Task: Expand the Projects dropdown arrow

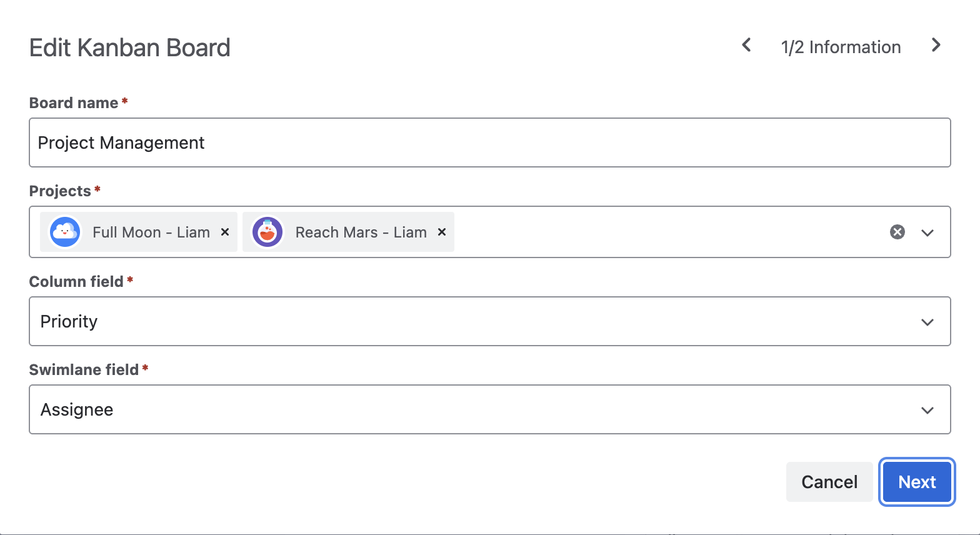Action: [x=927, y=232]
